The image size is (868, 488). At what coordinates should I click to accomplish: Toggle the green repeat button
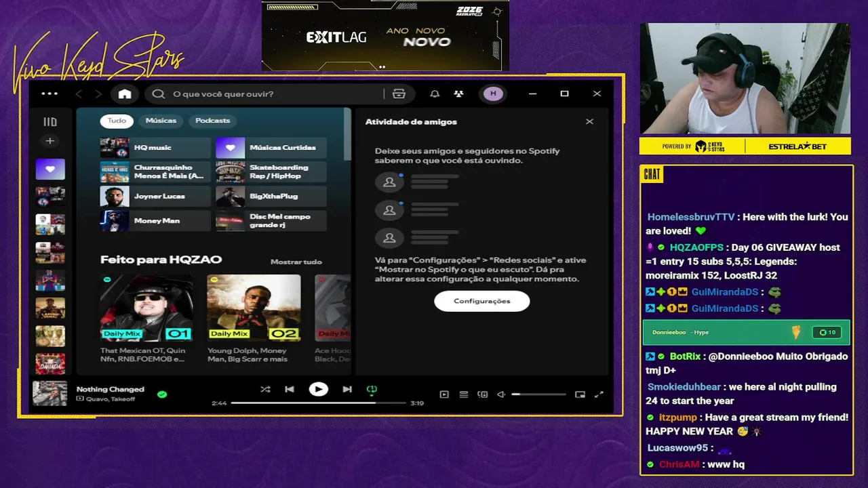(372, 389)
